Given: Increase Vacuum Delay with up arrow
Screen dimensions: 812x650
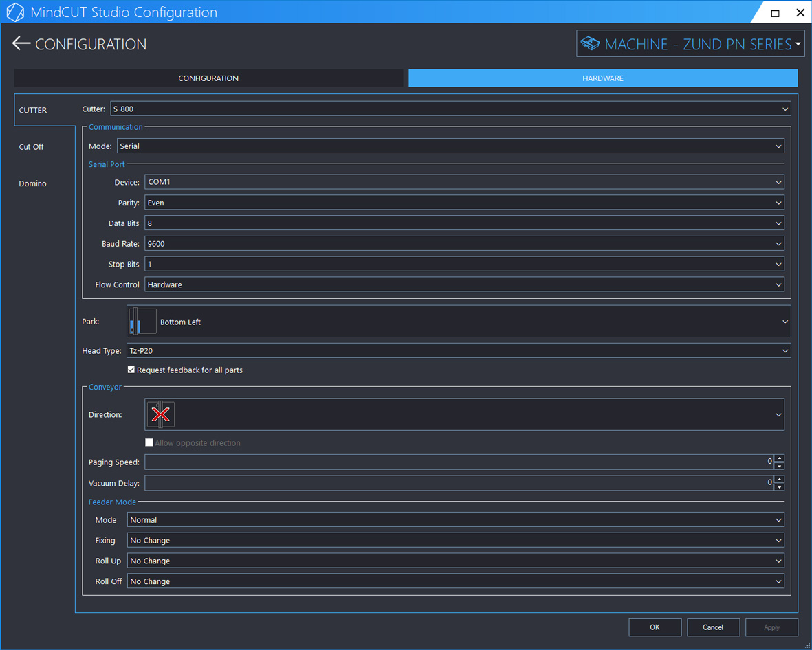Looking at the screenshot, I should click(780, 479).
